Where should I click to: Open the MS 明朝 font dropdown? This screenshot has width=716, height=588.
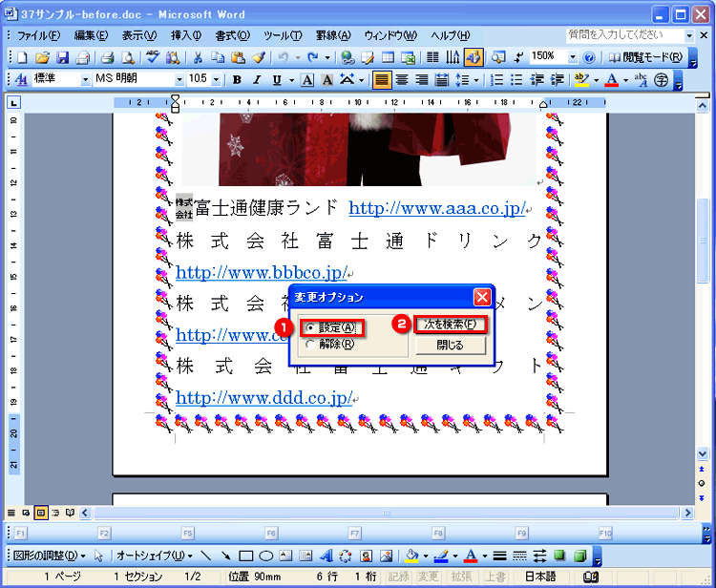point(179,80)
